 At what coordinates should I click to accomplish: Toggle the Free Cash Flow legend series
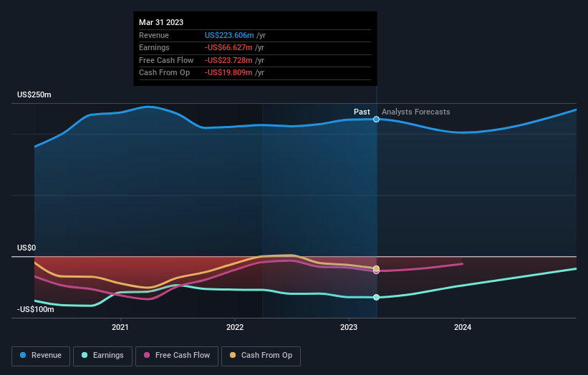point(177,356)
